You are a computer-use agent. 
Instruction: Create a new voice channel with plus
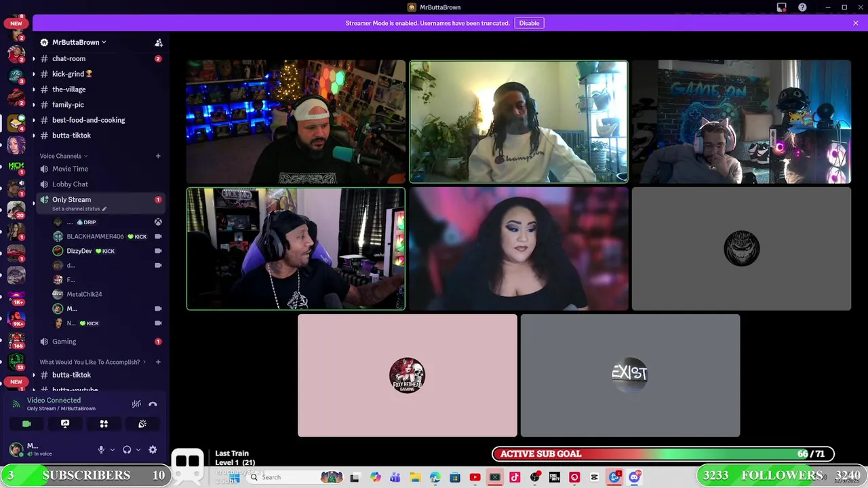coord(158,156)
